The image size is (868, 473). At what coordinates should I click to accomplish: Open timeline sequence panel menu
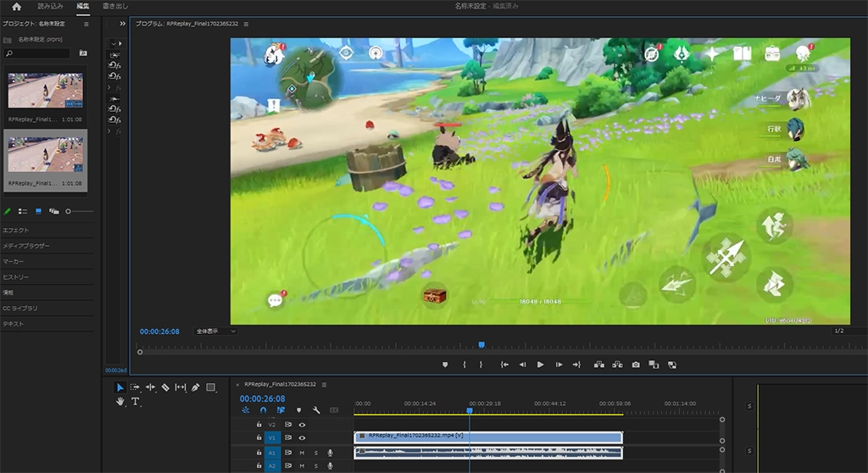pyautogui.click(x=324, y=384)
